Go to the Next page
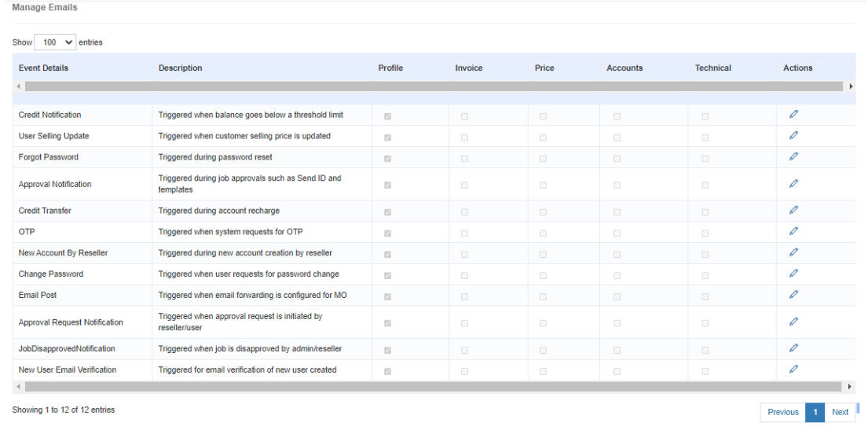This screenshot has width=868, height=430. pyautogui.click(x=840, y=412)
